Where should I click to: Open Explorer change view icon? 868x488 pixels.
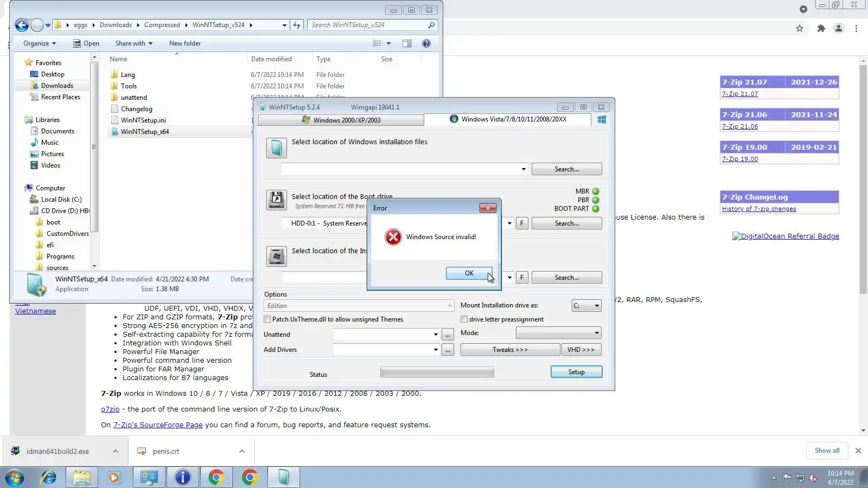(x=377, y=43)
